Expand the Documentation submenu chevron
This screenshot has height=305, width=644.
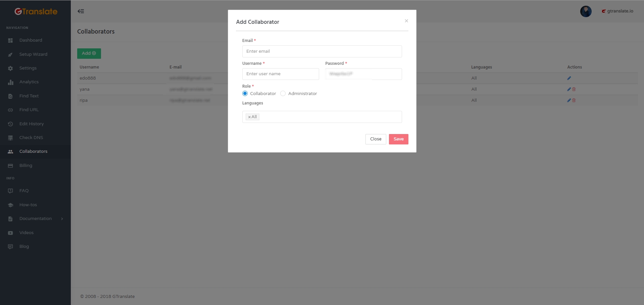(62, 219)
